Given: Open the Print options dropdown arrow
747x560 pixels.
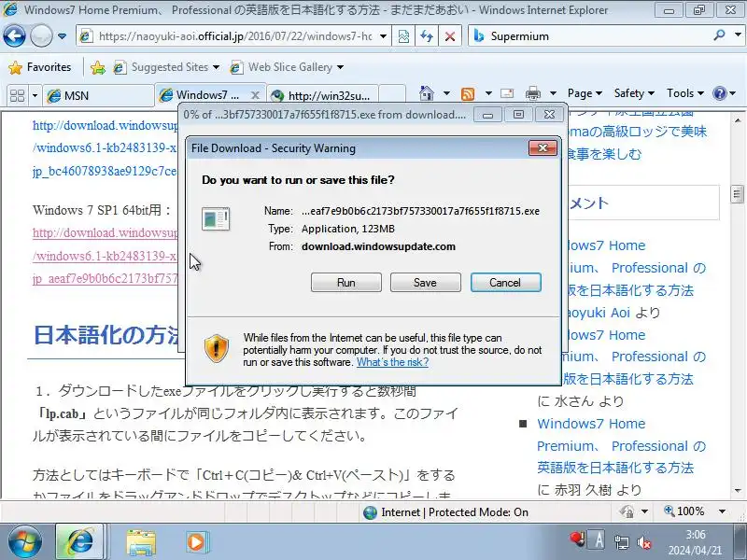Looking at the screenshot, I should click(553, 93).
